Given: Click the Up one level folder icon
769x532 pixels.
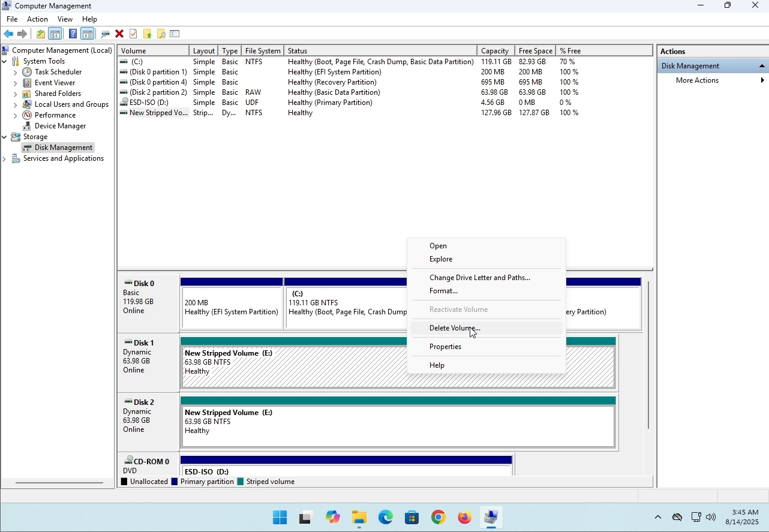Looking at the screenshot, I should 40,34.
